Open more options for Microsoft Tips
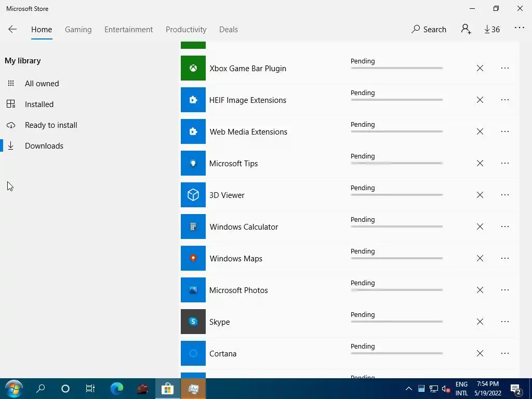Screen dimensions: 532x399 [x=505, y=163]
